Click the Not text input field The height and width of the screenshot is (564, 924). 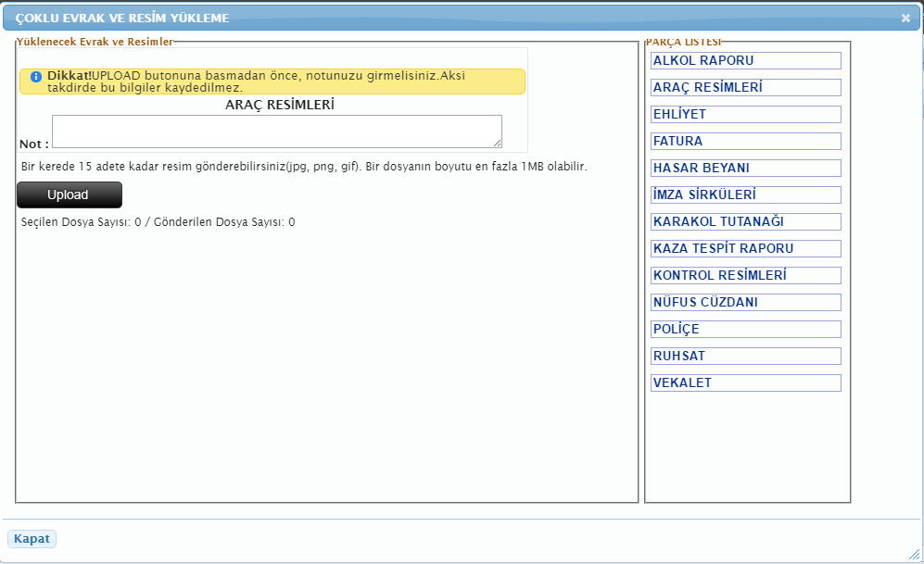276,131
